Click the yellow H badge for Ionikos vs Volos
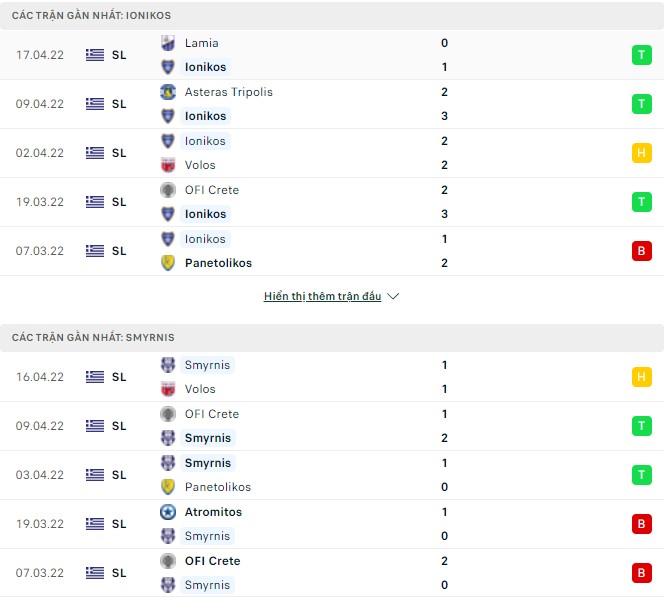The height and width of the screenshot is (598, 670). click(641, 153)
